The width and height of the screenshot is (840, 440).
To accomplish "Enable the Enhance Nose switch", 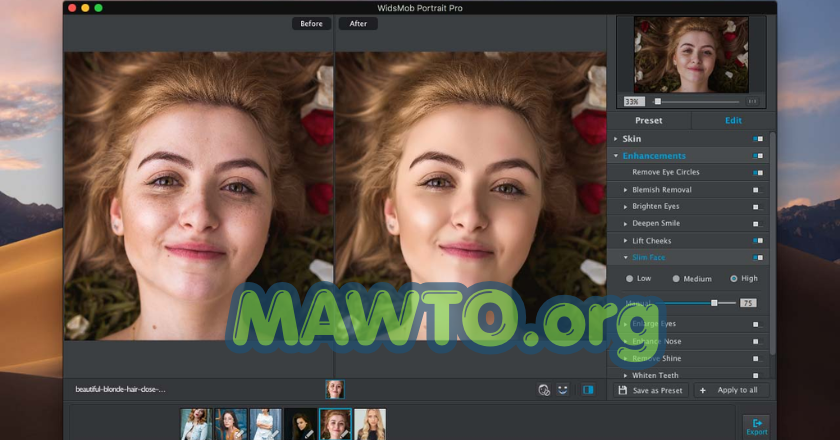I will pyautogui.click(x=758, y=341).
